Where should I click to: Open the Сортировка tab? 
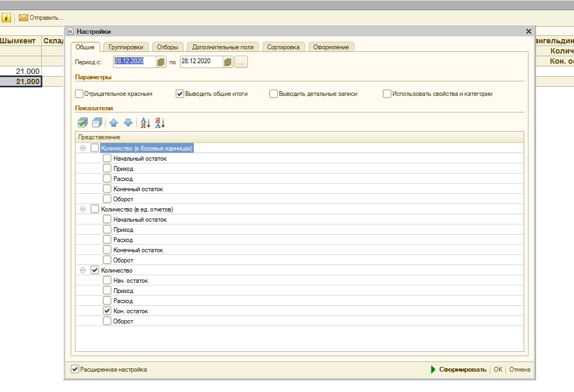pos(283,47)
